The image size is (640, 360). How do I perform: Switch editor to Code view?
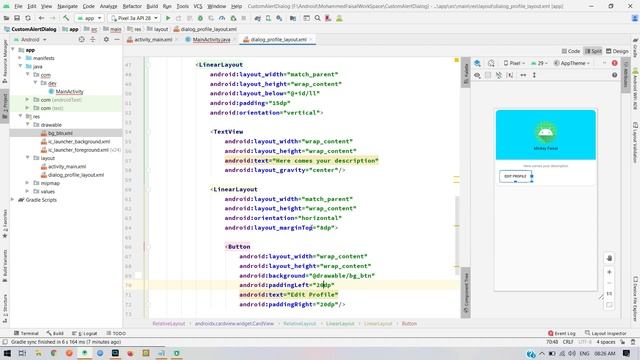[571, 51]
